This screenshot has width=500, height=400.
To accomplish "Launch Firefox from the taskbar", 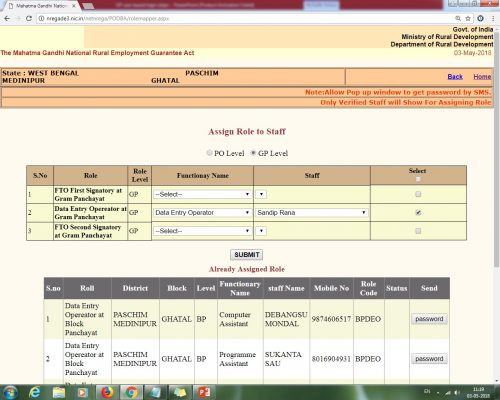I will (x=107, y=392).
